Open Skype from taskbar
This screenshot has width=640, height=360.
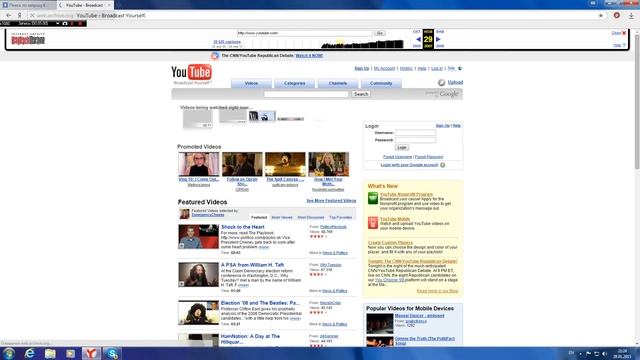pyautogui.click(x=112, y=353)
